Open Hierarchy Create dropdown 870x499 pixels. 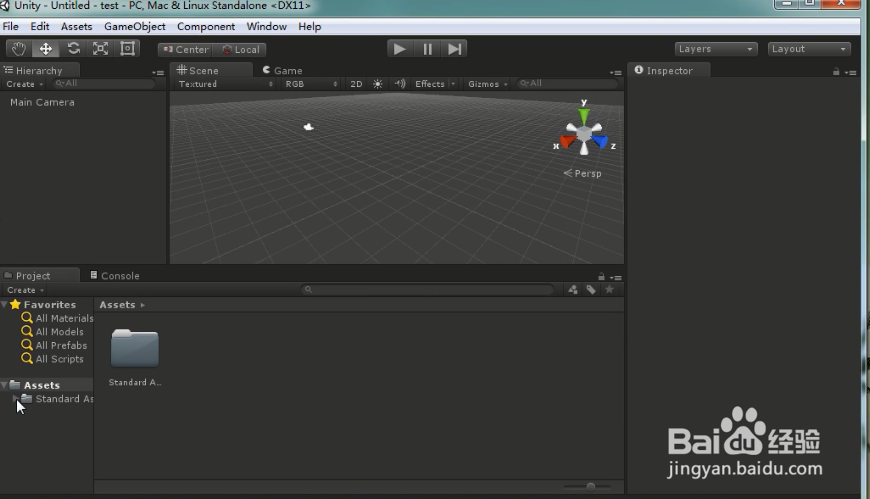click(x=24, y=84)
